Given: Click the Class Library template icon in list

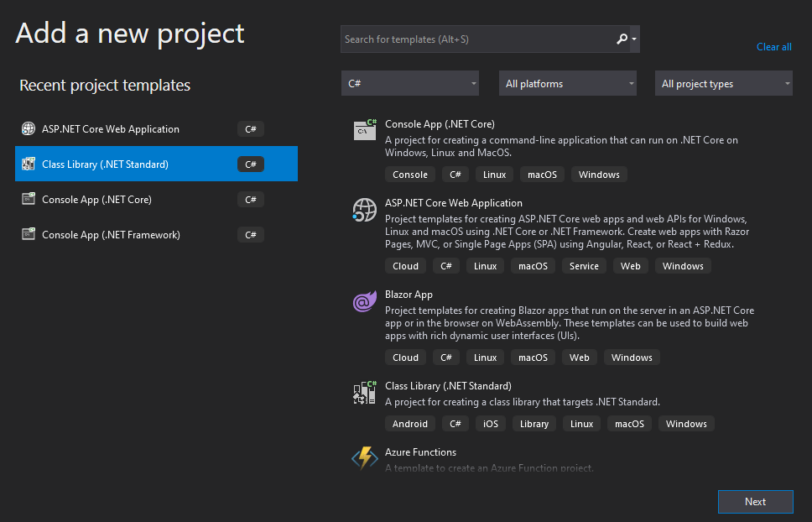Looking at the screenshot, I should [x=364, y=393].
